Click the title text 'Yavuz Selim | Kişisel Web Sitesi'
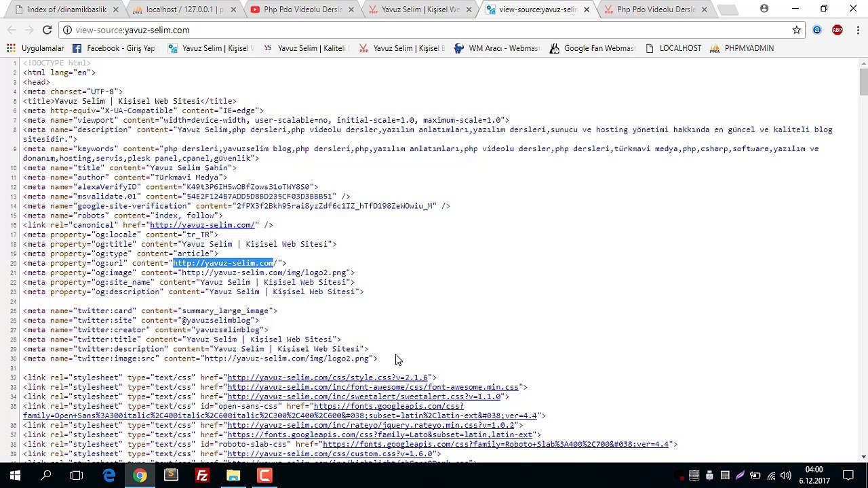868x488 pixels. (127, 101)
